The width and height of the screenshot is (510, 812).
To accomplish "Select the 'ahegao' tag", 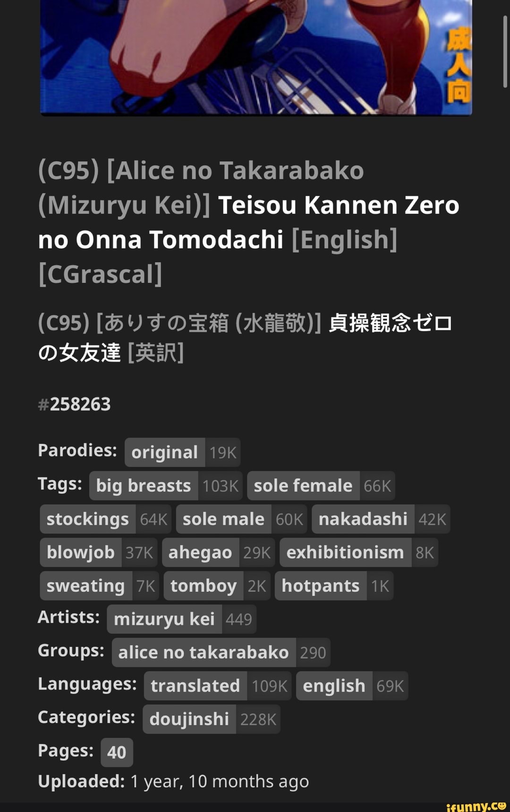I will (x=200, y=552).
